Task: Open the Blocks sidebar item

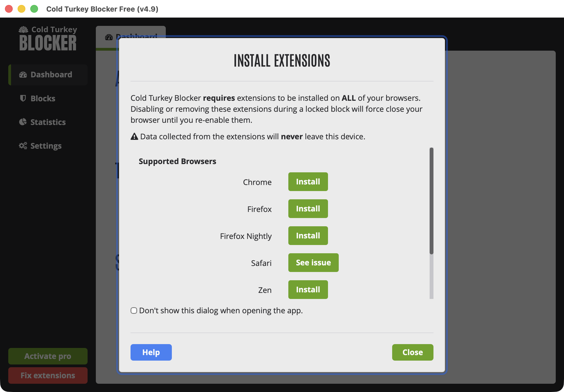Action: (48, 98)
